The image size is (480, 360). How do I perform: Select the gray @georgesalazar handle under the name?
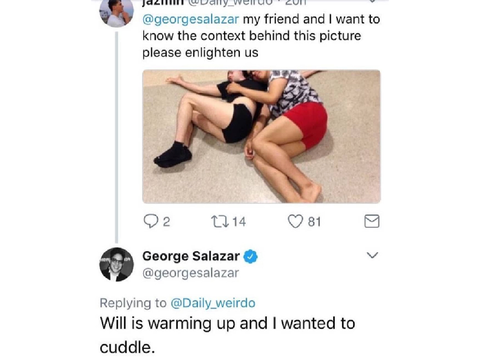[x=190, y=273]
